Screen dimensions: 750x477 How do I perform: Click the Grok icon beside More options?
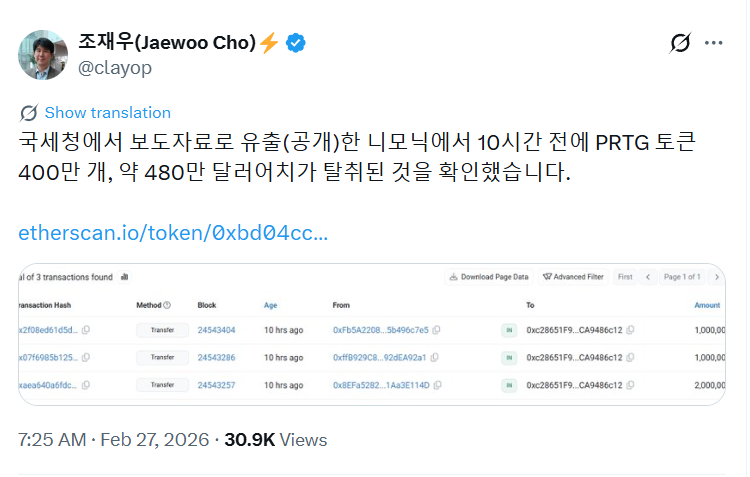(x=680, y=44)
